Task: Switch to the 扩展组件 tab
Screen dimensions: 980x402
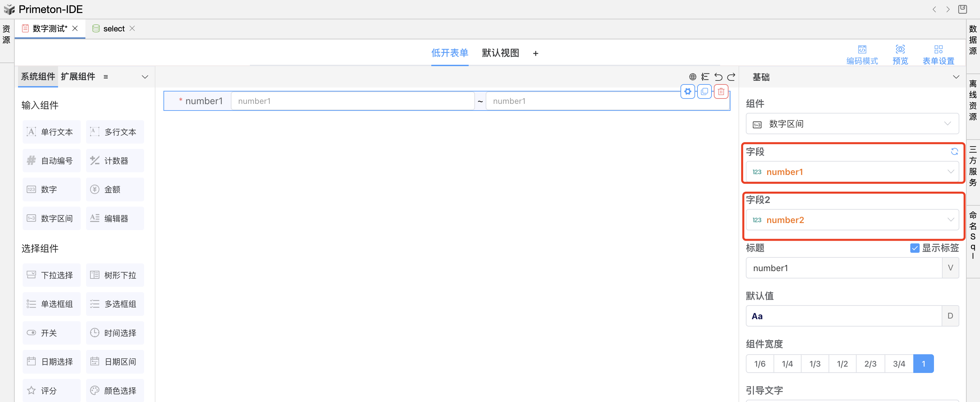Action: (x=78, y=76)
